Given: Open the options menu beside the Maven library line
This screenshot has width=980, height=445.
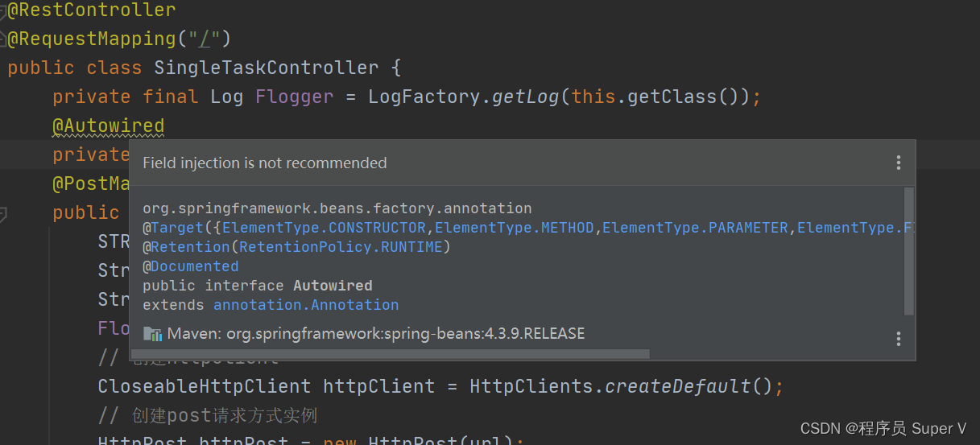Looking at the screenshot, I should (899, 340).
